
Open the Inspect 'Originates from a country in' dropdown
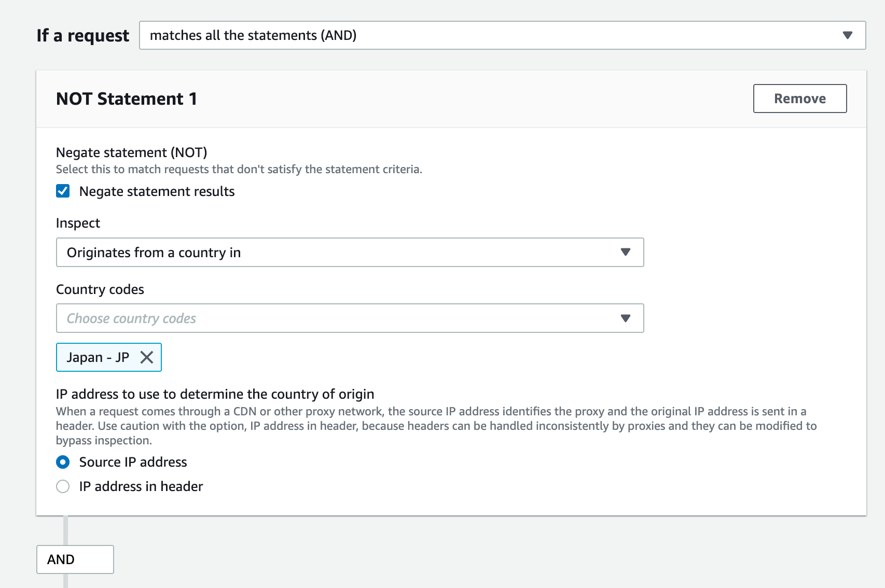click(x=350, y=253)
